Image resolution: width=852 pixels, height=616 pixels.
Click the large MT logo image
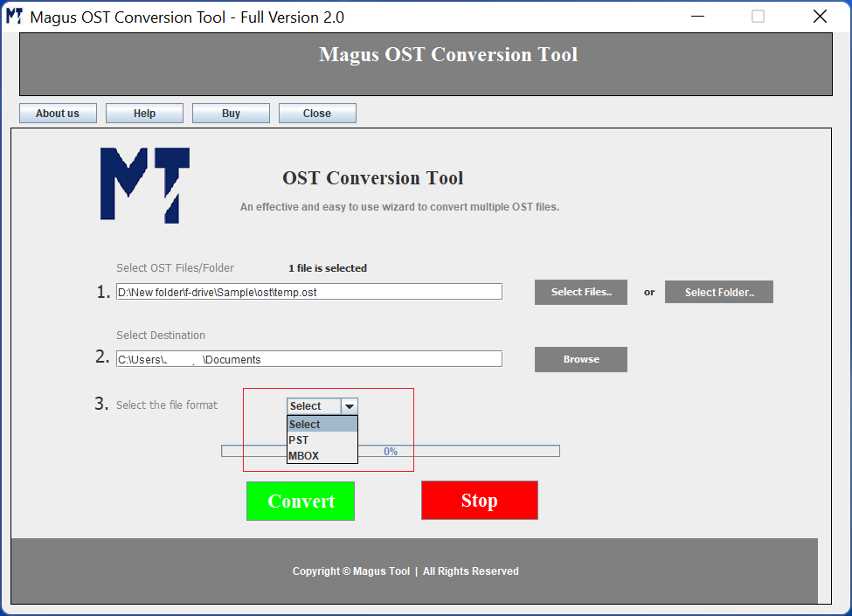tap(145, 185)
